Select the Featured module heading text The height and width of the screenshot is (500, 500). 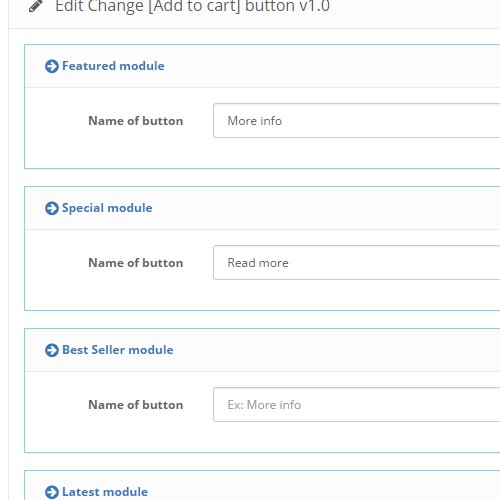point(113,66)
